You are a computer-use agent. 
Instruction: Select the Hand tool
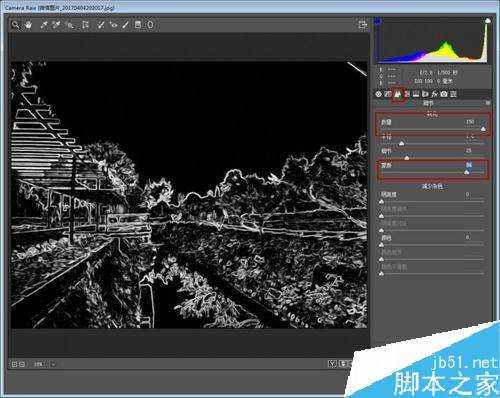click(28, 25)
